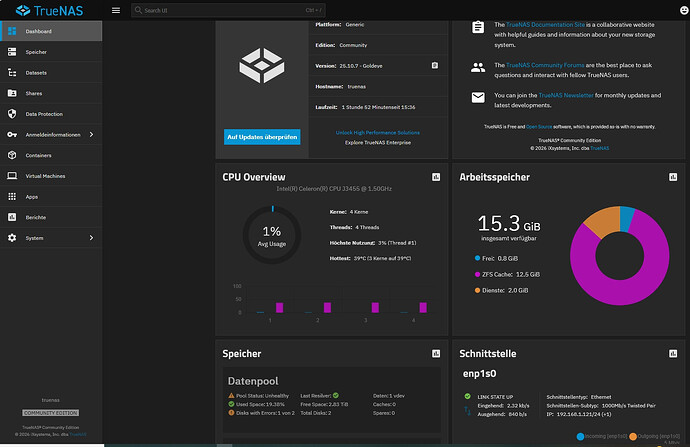Image resolution: width=690 pixels, height=447 pixels.
Task: Click the Disks with Errors orange alert icon
Action: click(x=231, y=413)
